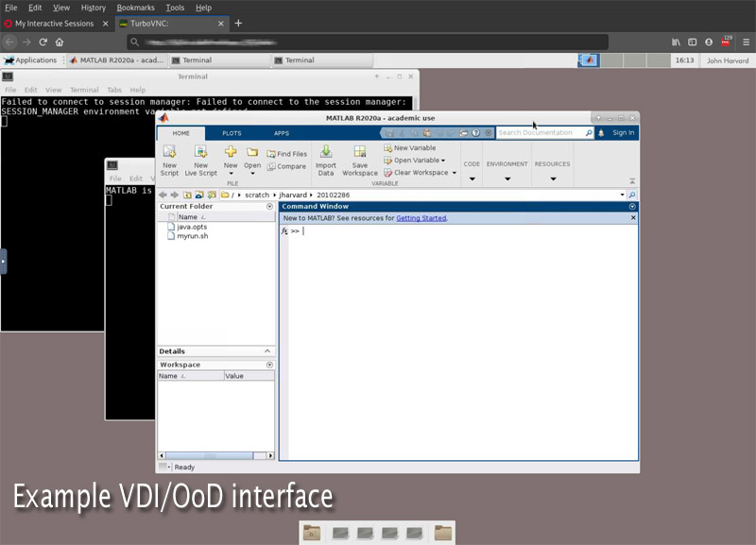Click the New Live Script icon
Image resolution: width=756 pixels, height=545 pixels.
click(x=200, y=153)
